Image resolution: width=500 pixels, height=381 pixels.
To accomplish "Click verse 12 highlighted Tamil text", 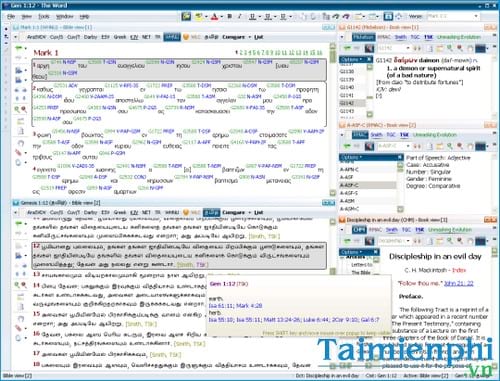I will [179, 256].
